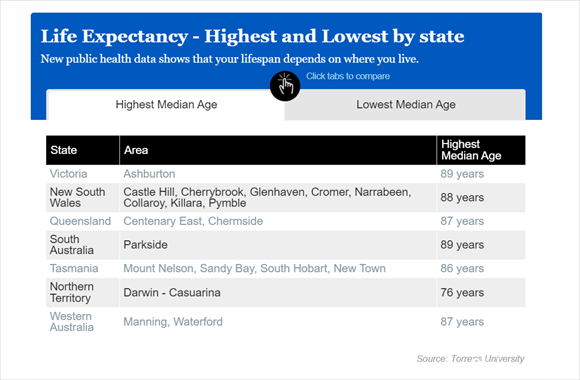The image size is (580, 380).
Task: Select the Queensland state cell
Action: [80, 221]
